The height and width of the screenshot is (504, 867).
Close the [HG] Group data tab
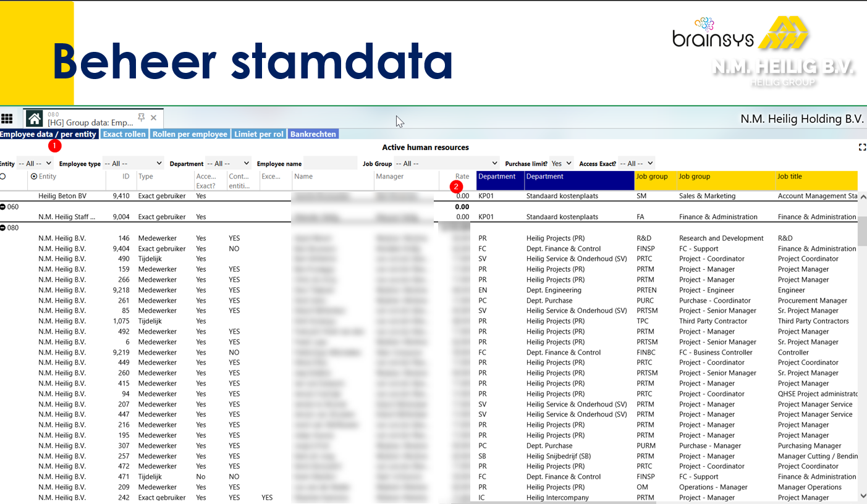[x=153, y=117]
